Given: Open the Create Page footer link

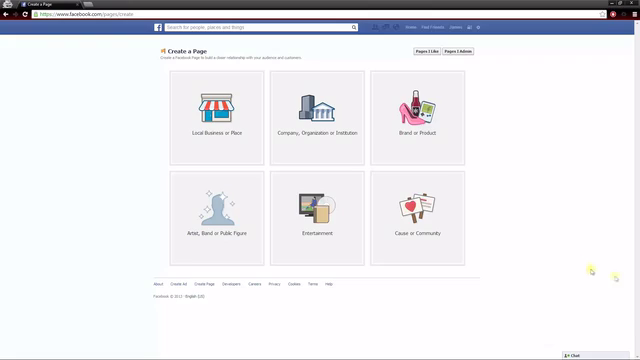Looking at the screenshot, I should point(204,284).
